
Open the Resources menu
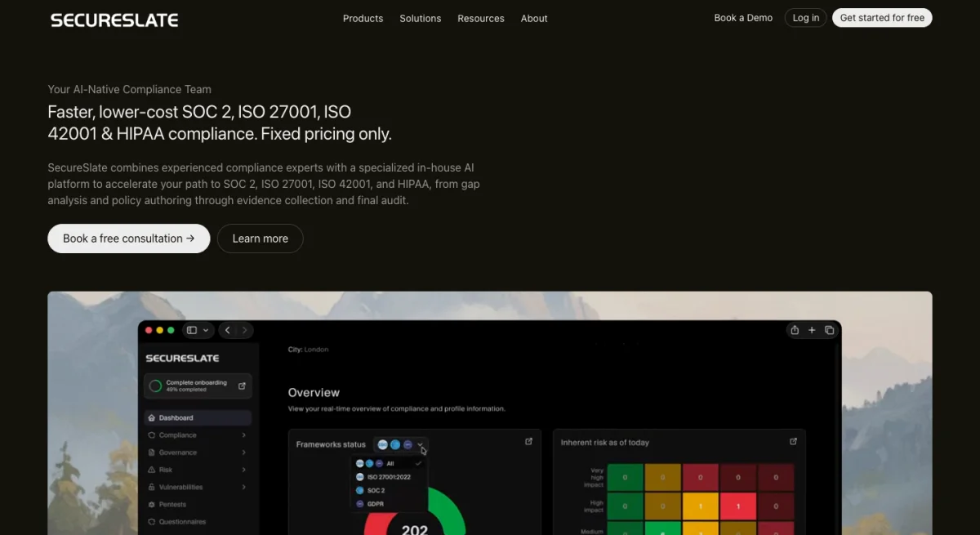click(x=480, y=18)
